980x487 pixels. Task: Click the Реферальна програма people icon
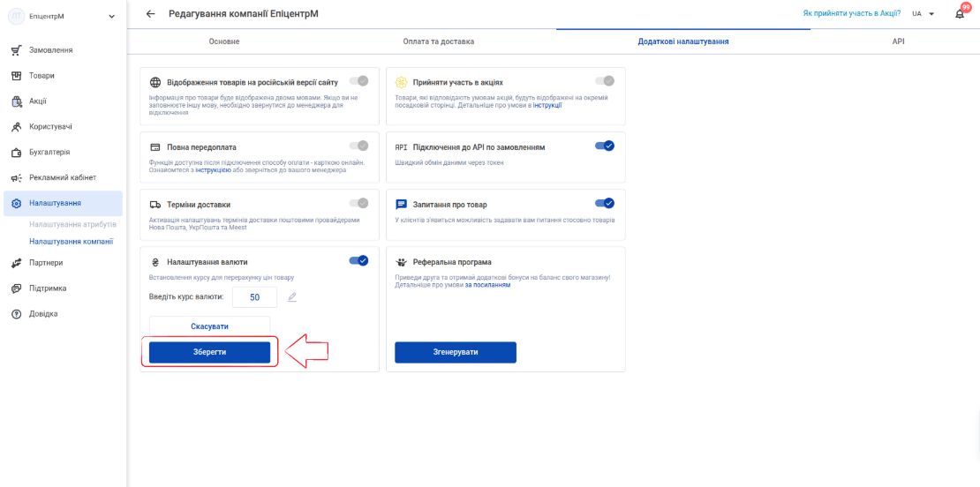401,262
